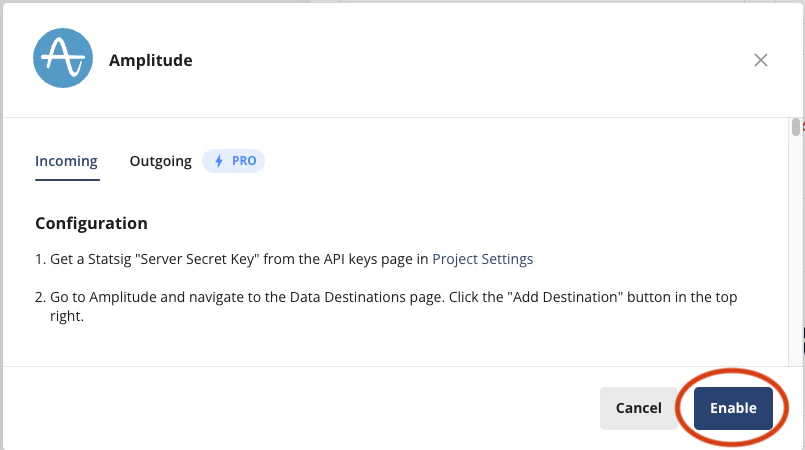Switch to the Incoming tab
The width and height of the screenshot is (805, 450).
tap(66, 161)
